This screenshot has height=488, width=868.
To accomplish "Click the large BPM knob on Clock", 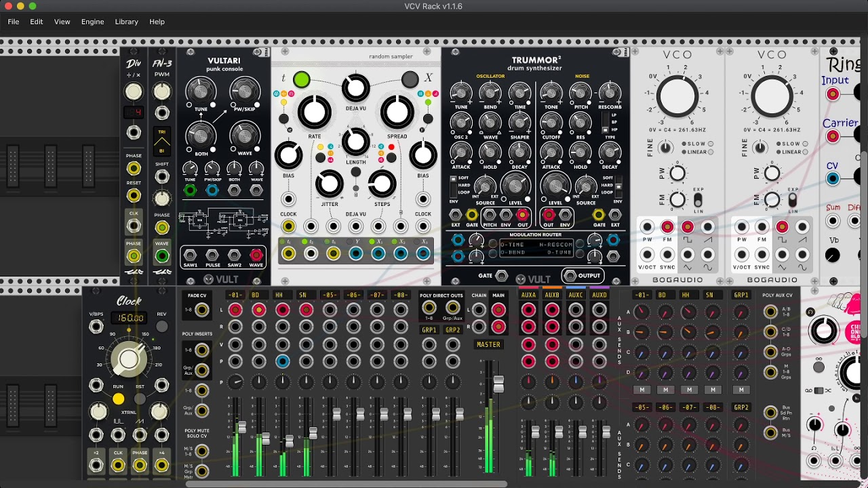I will pos(129,360).
